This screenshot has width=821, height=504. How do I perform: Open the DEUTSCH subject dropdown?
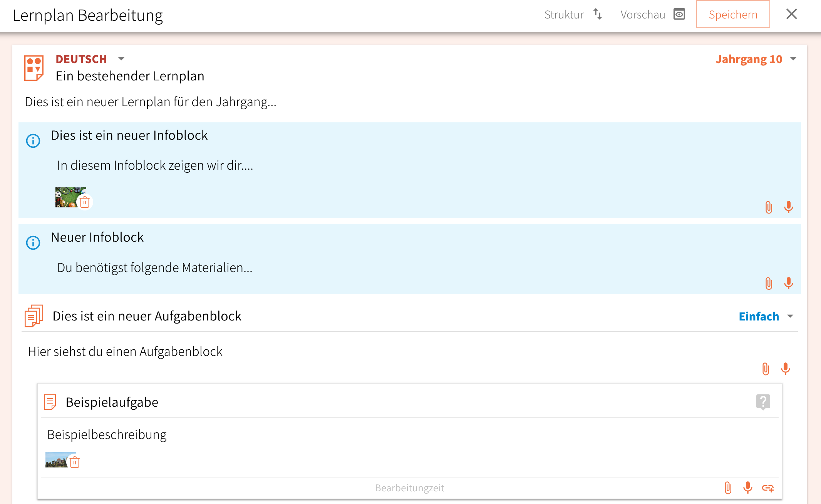(x=121, y=59)
